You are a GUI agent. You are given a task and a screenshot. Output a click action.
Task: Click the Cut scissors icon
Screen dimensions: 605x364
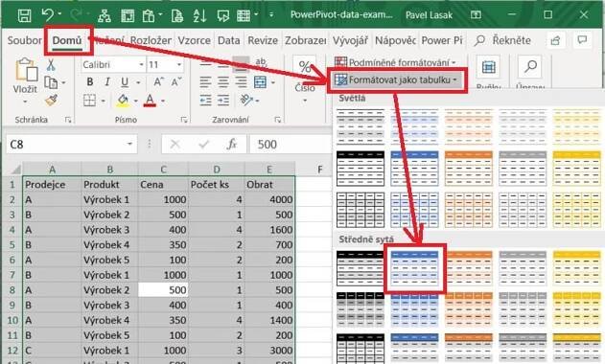click(x=51, y=65)
